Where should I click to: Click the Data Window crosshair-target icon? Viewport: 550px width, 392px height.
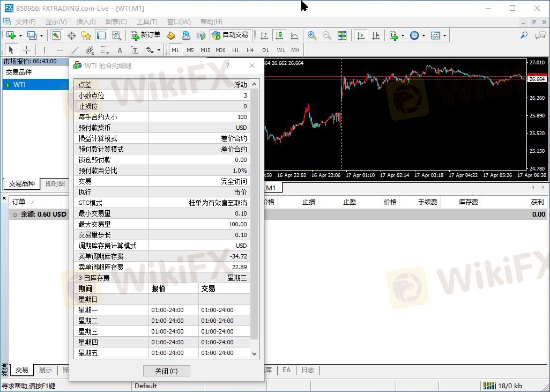pyautogui.click(x=71, y=35)
